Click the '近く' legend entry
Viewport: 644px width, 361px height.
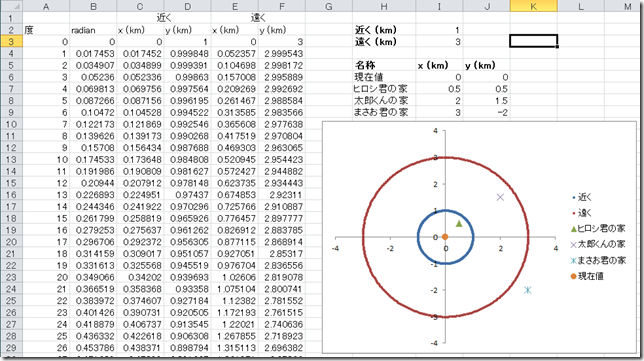pos(582,198)
